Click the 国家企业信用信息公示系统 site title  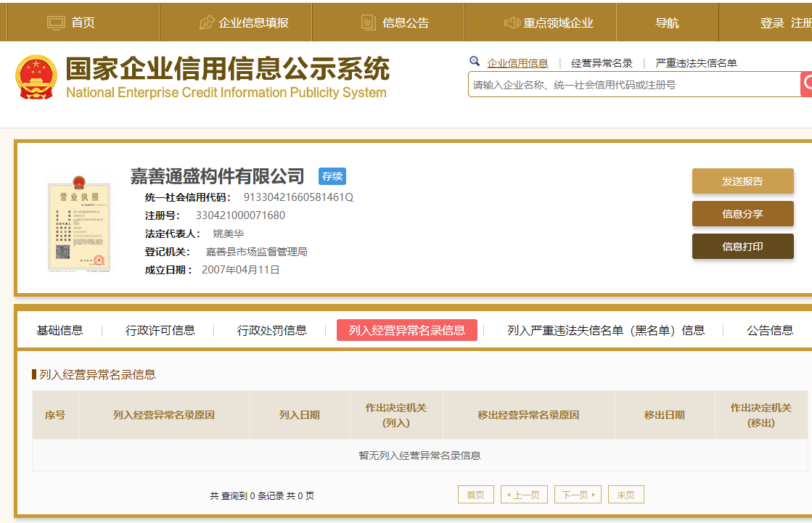click(228, 68)
